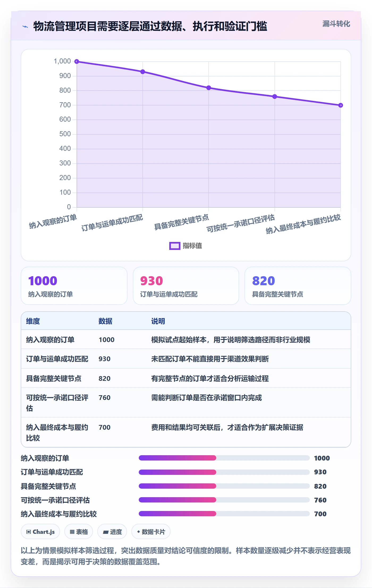Image resolution: width=372 pixels, height=588 pixels.
Task: Select the chart point for 可按统一承诺口径评估
Action: (275, 96)
